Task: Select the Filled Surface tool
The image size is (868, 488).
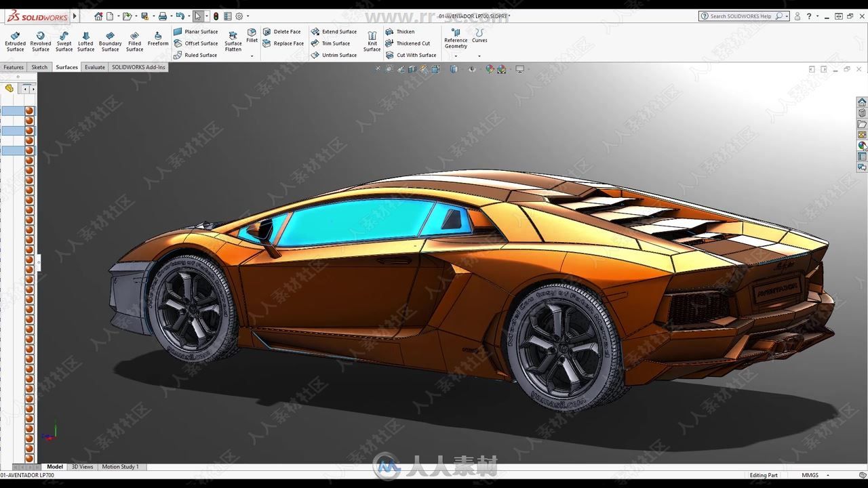Action: pyautogui.click(x=134, y=41)
